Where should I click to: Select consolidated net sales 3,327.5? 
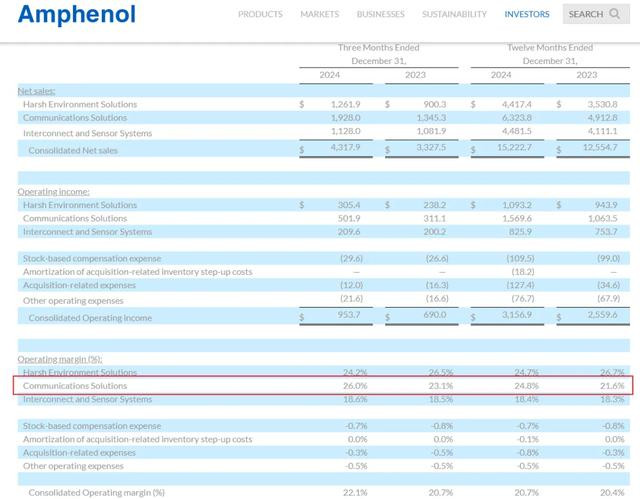pos(431,147)
